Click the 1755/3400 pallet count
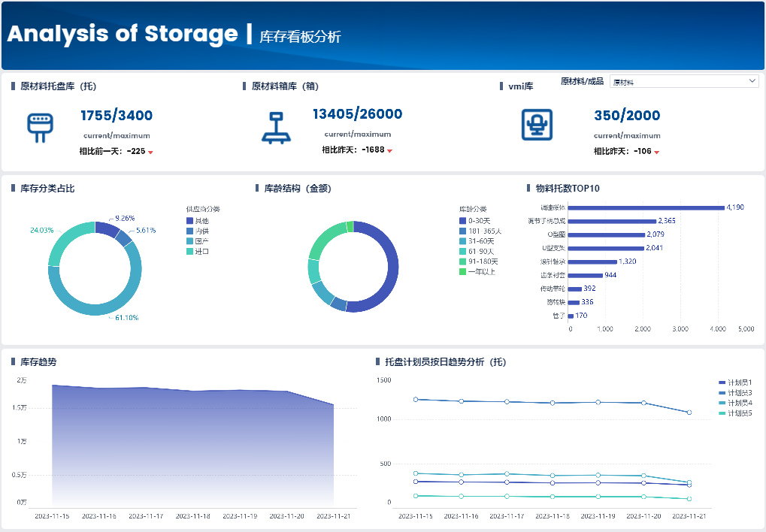This screenshot has width=766, height=532. tap(117, 116)
